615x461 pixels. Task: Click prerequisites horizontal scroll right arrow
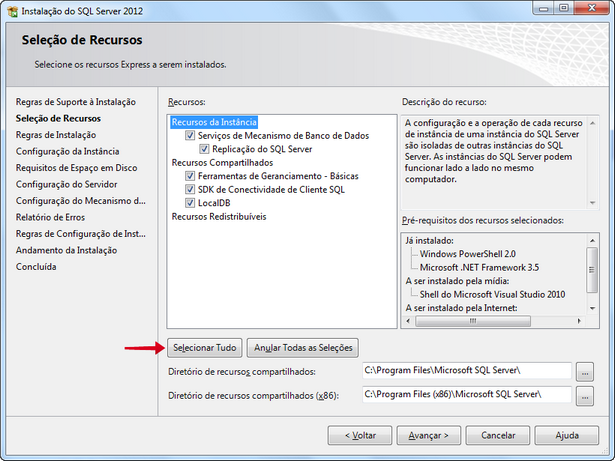click(579, 321)
